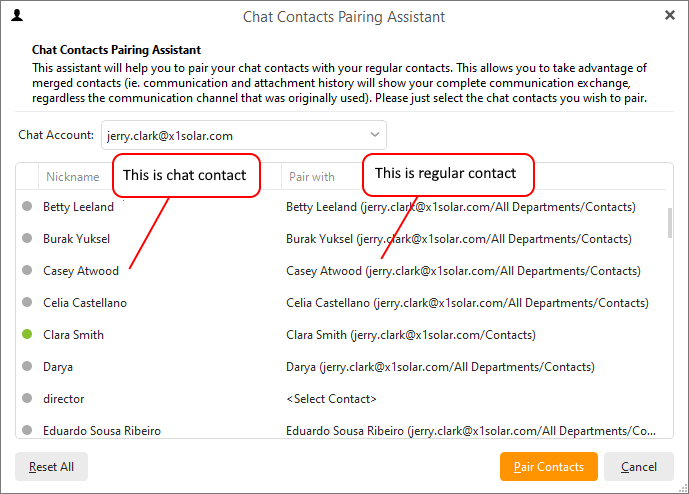Click the contact person icon in title bar
Image resolution: width=689 pixels, height=494 pixels.
point(17,16)
